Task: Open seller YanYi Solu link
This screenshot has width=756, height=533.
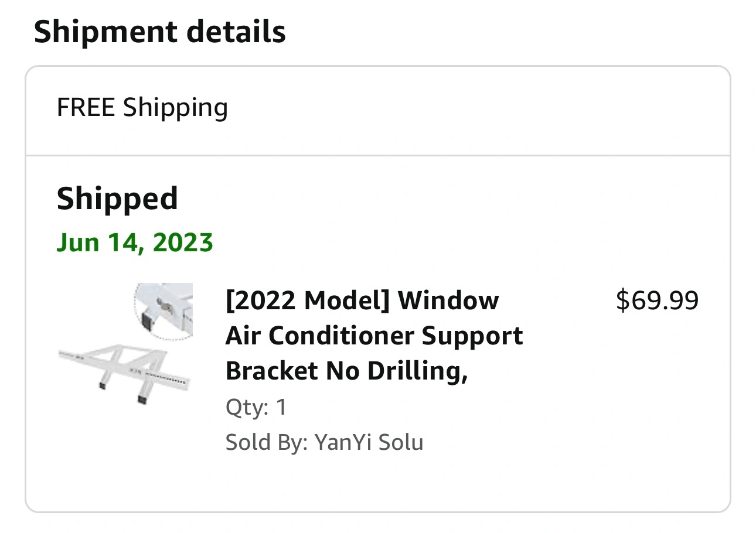Action: point(369,442)
